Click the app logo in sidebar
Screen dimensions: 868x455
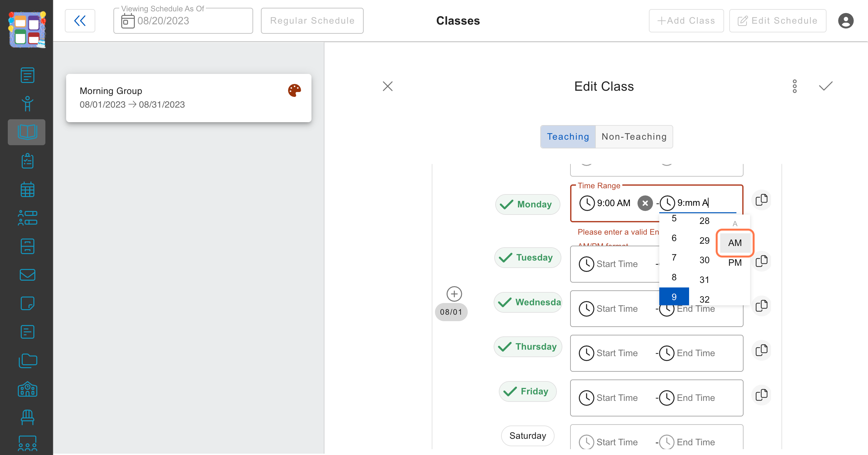pos(27,29)
